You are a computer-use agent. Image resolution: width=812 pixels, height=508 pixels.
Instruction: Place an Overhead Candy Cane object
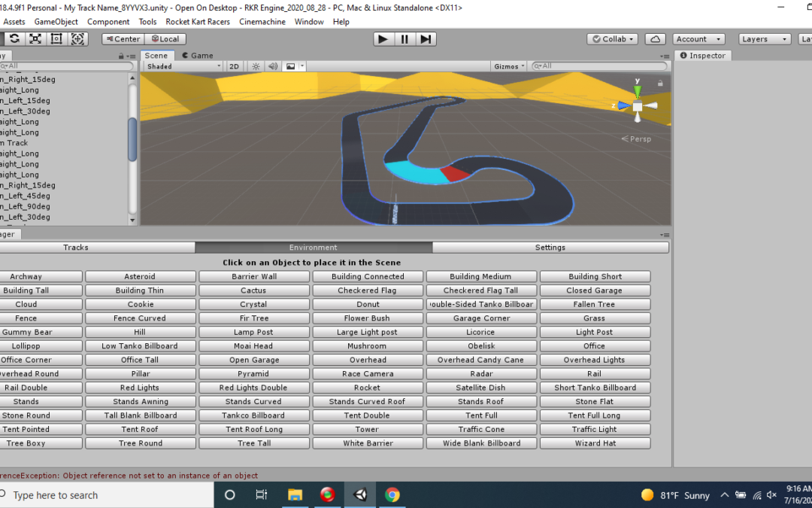pyautogui.click(x=481, y=360)
